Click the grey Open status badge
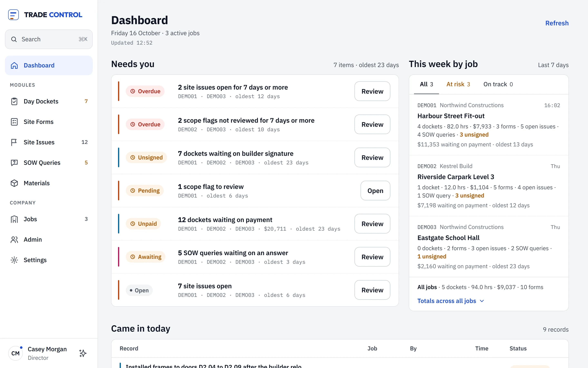588x368 pixels. pos(139,290)
